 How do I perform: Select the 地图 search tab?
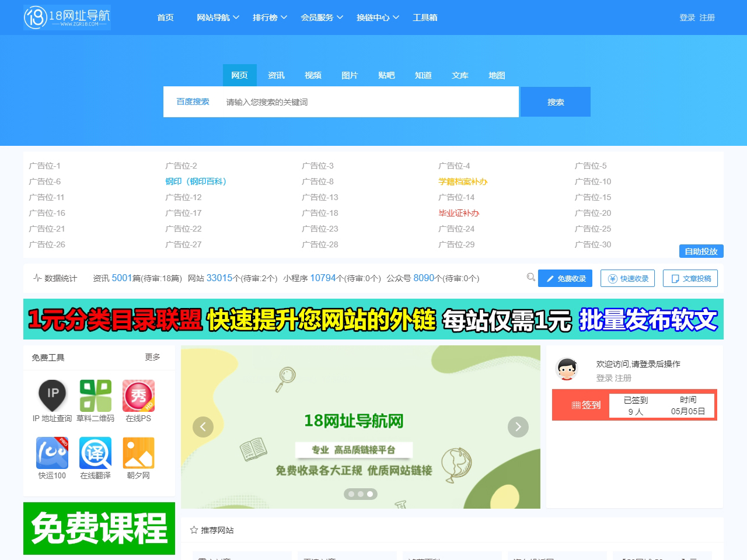(x=497, y=75)
